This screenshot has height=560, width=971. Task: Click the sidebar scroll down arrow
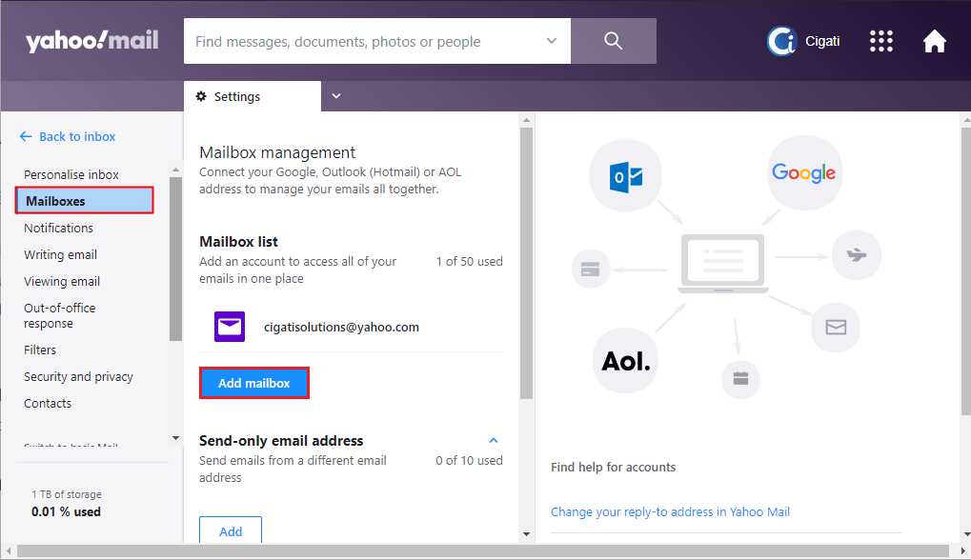[x=176, y=438]
